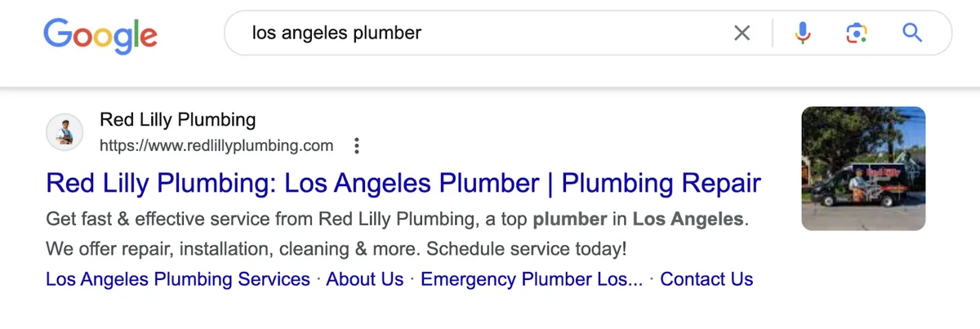Screen dimensions: 980x329
Task: Open the Los Angeles Plumbing Services sitelink
Action: click(x=178, y=279)
